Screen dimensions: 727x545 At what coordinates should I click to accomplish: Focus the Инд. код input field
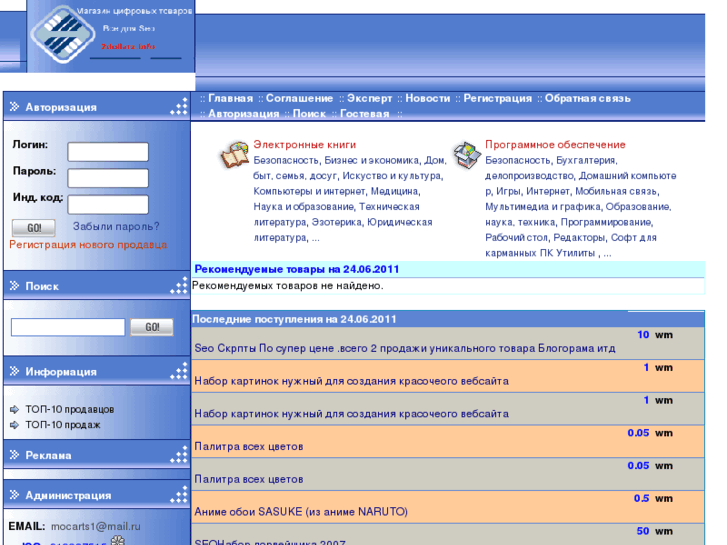108,204
